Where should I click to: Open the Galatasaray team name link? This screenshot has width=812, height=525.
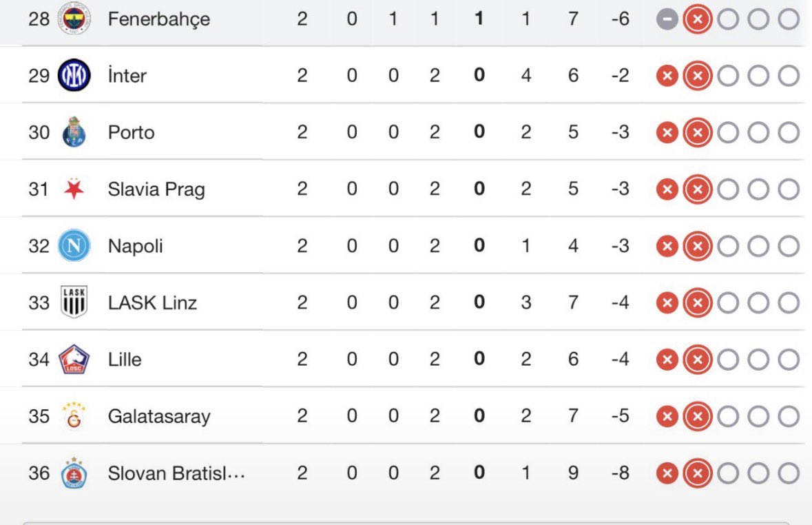pos(159,417)
